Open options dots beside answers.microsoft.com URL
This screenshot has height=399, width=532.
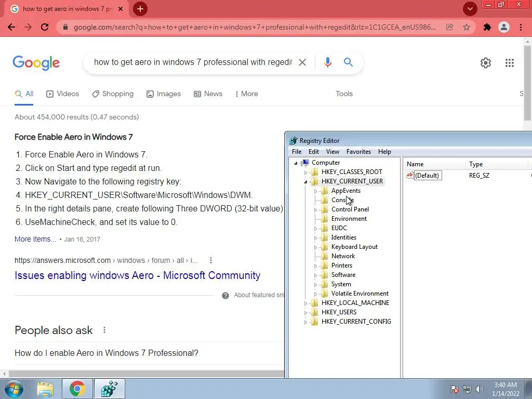211,260
